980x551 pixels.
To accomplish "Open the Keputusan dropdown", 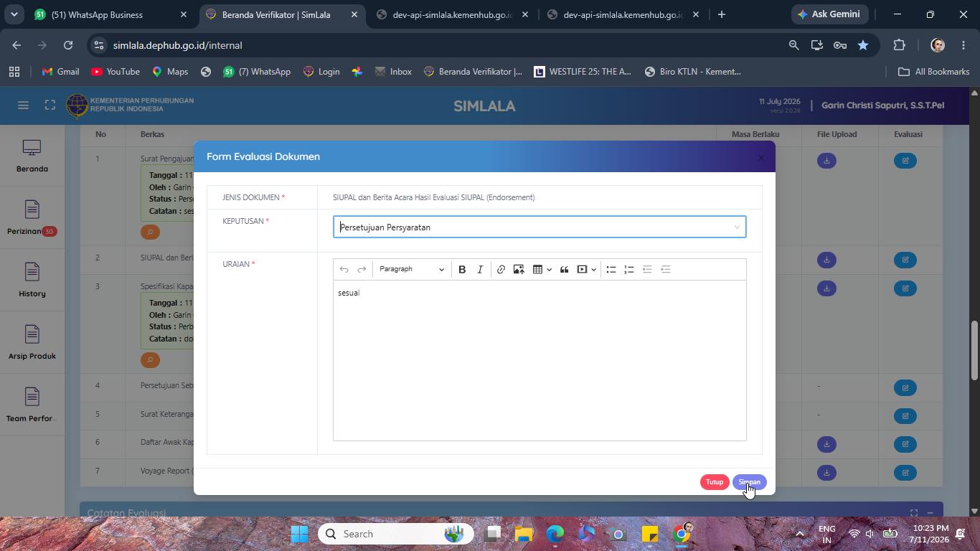I will click(x=540, y=227).
